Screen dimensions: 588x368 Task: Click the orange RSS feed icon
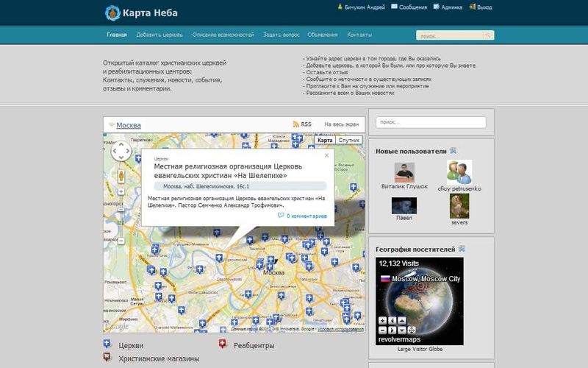pos(296,124)
